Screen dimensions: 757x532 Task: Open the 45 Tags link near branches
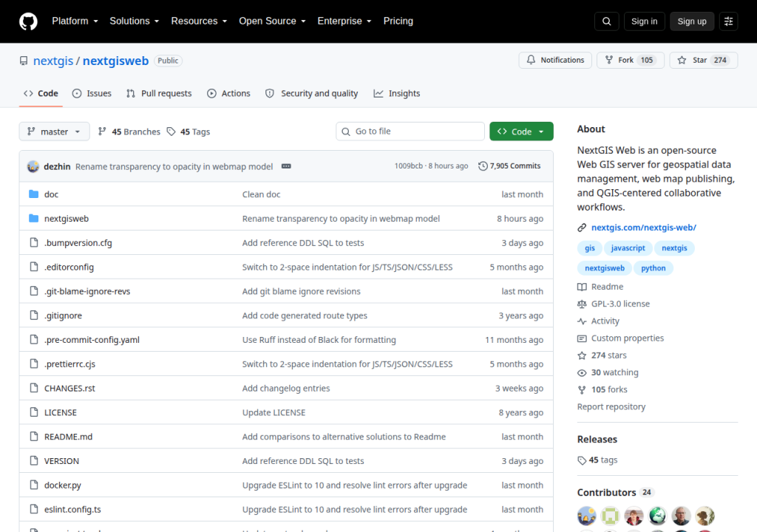pyautogui.click(x=189, y=132)
